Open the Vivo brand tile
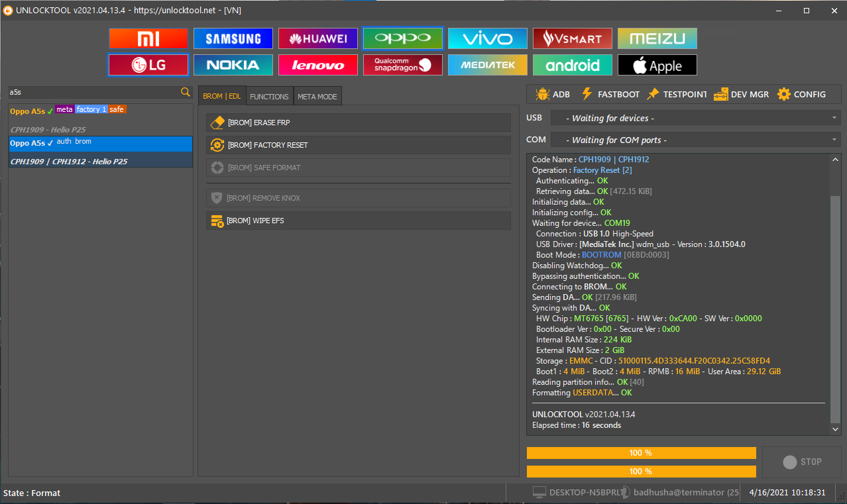 click(x=488, y=38)
